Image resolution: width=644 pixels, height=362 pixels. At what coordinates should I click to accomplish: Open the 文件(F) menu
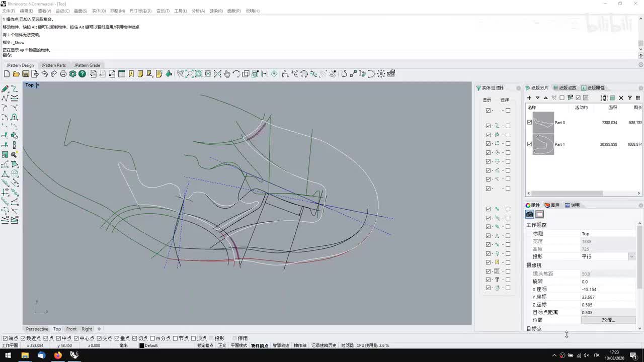pyautogui.click(x=9, y=11)
